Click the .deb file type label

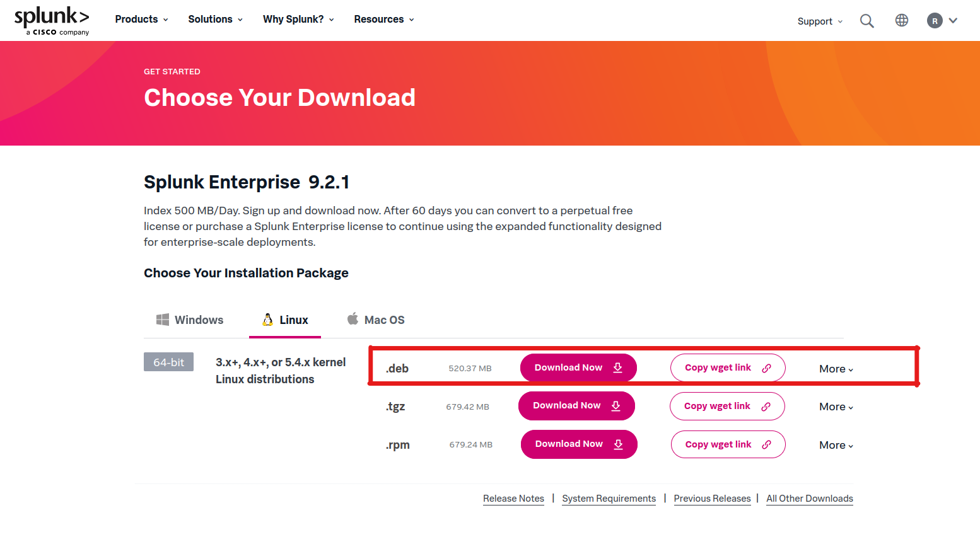[x=397, y=368]
